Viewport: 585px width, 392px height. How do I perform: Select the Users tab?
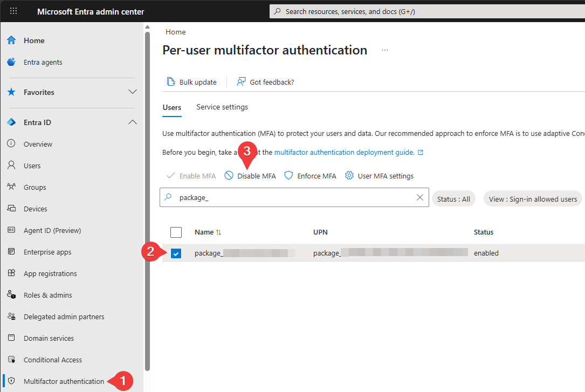click(171, 107)
